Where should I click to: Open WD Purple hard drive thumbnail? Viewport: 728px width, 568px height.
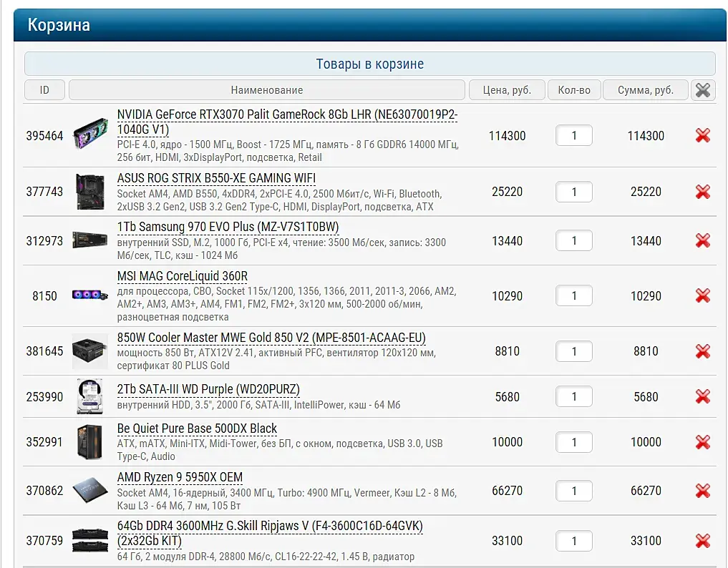click(x=89, y=396)
